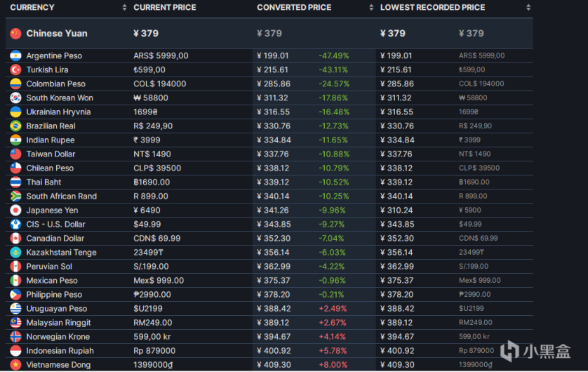Click the -47.49% discount value

point(333,56)
